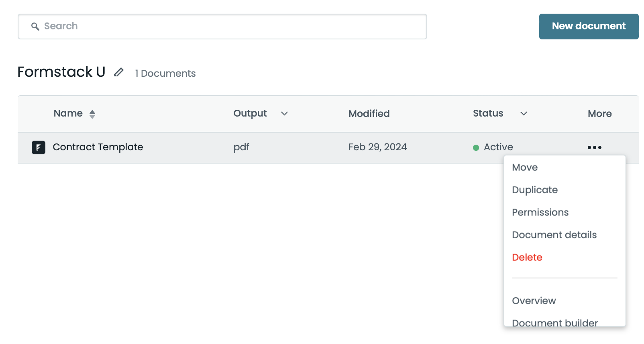The height and width of the screenshot is (344, 644).
Task: Choose the red Delete option
Action: tap(527, 258)
